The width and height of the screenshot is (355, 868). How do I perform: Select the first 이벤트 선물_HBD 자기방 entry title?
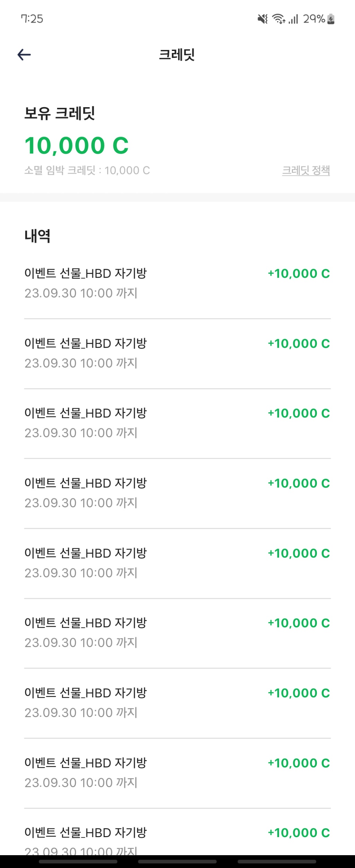86,273
